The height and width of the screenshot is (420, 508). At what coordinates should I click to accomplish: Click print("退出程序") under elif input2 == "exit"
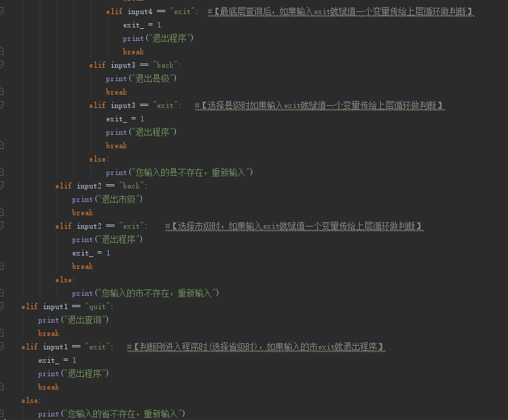107,239
